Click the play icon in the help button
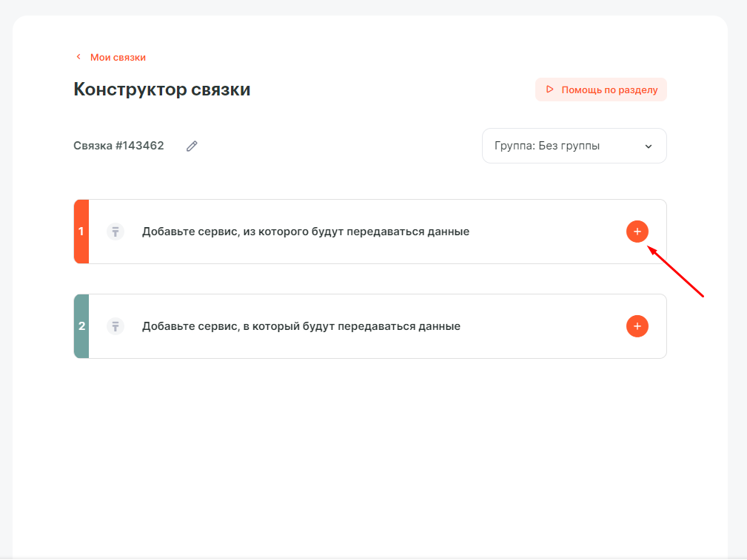747x560 pixels. (x=549, y=90)
